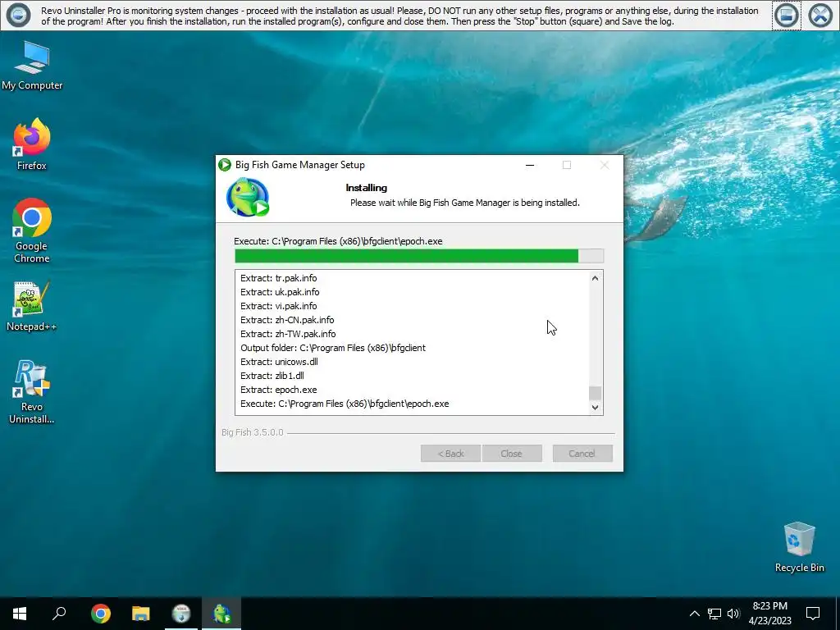This screenshot has width=840, height=630.
Task: Open Notepad++ desktop shortcut
Action: 32,307
